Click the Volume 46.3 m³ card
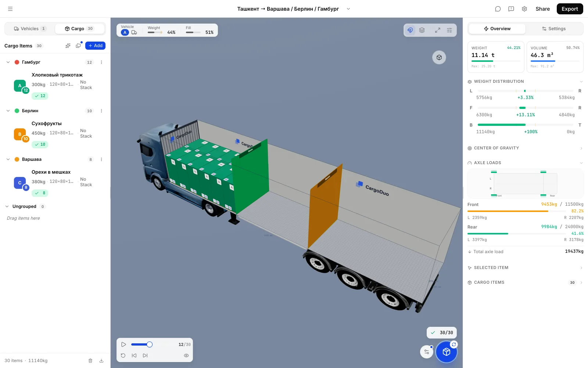 pyautogui.click(x=555, y=57)
